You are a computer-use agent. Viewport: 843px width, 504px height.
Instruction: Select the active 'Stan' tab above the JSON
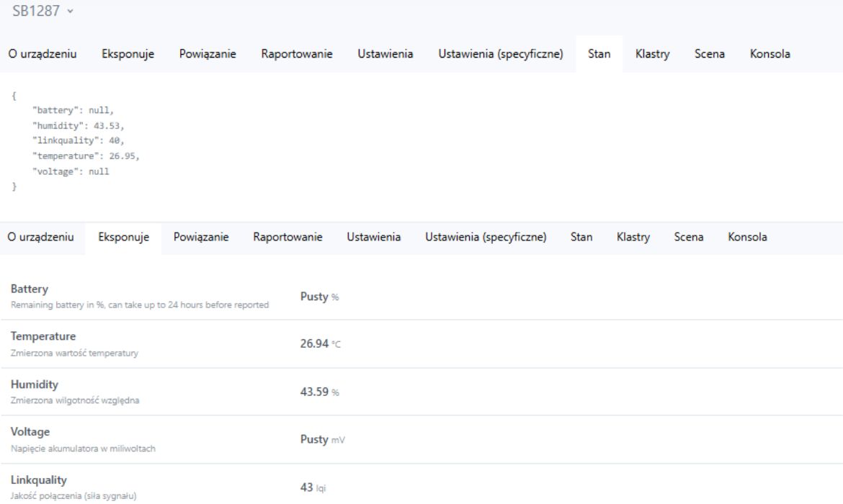[599, 55]
